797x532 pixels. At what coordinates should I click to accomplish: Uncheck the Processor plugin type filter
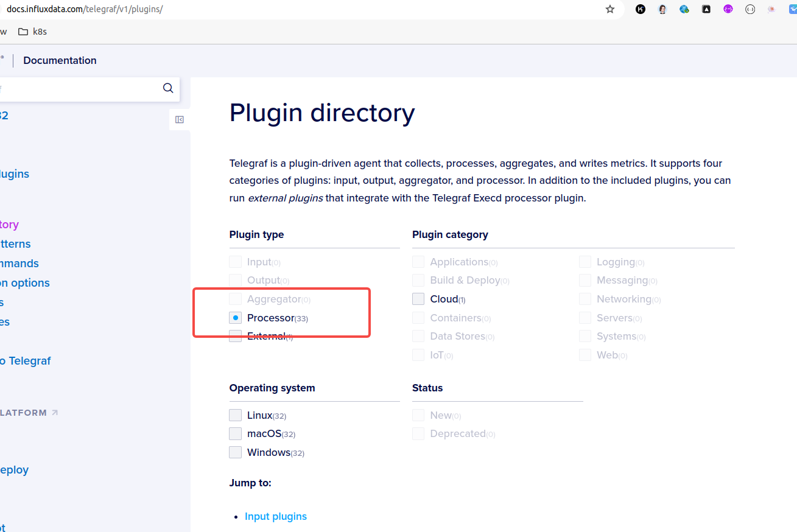click(x=236, y=318)
